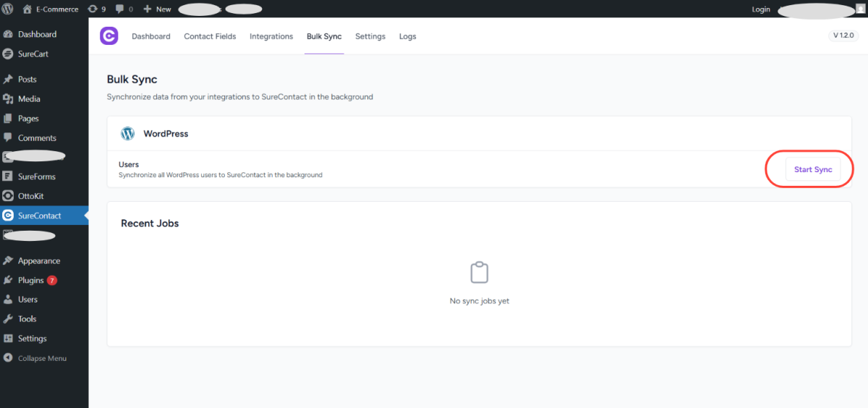Click the Posts pin icon
Image resolution: width=868 pixels, height=408 pixels.
(8, 79)
